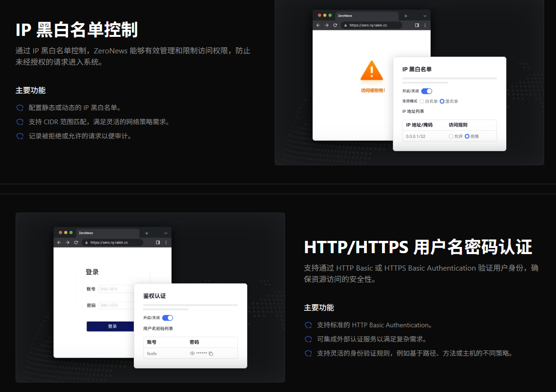Toggle the 开启/关闭 switch in IP 黑白名单
556x392 pixels.
click(x=426, y=91)
